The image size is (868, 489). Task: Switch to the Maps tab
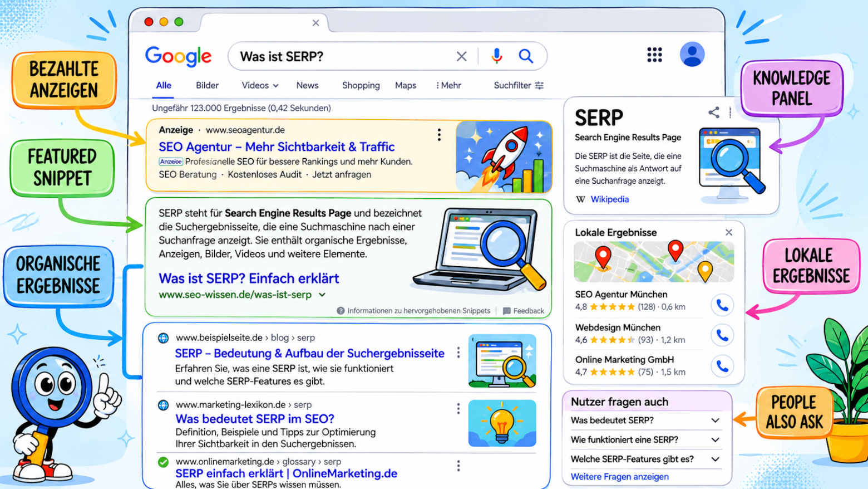pos(406,85)
